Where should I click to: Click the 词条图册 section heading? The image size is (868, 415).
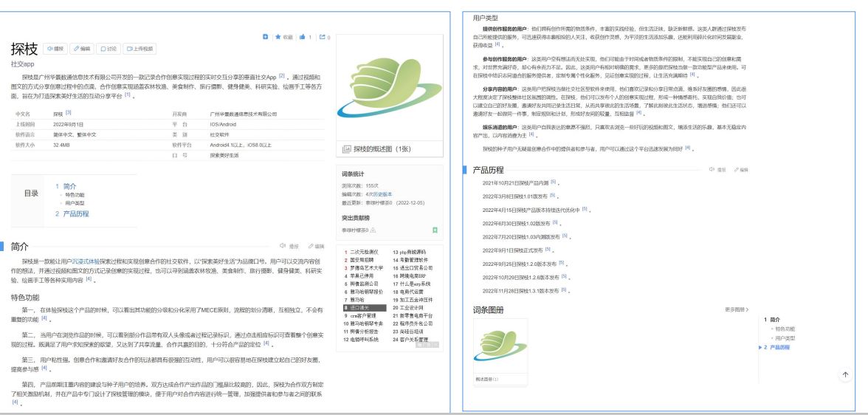pyautogui.click(x=489, y=310)
